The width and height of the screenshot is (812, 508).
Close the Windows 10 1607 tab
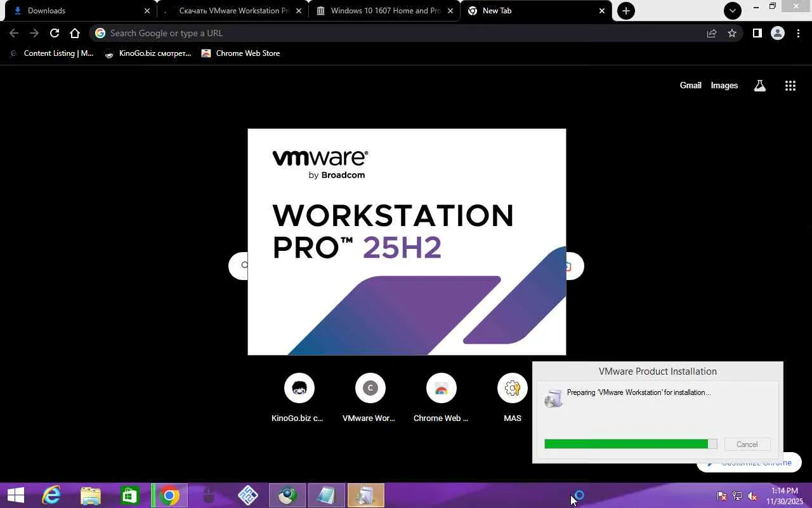450,11
